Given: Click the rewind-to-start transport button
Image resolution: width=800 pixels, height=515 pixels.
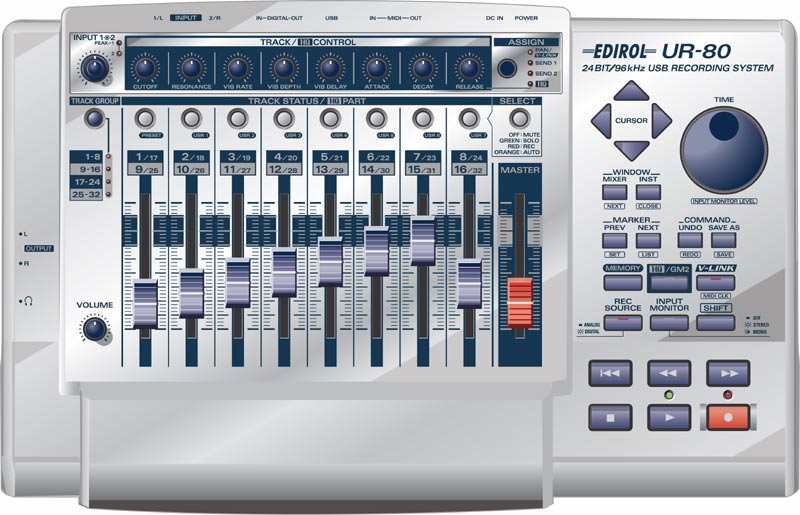Looking at the screenshot, I should pyautogui.click(x=610, y=374).
